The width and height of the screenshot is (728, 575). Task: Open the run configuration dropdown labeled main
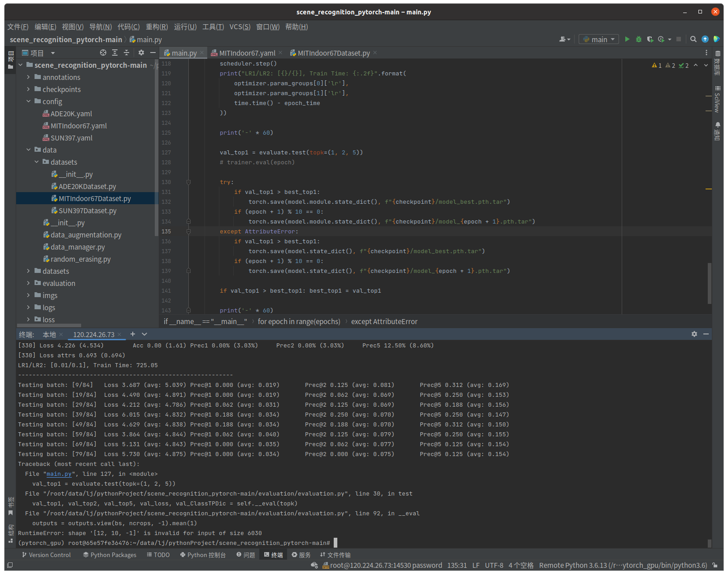point(598,39)
